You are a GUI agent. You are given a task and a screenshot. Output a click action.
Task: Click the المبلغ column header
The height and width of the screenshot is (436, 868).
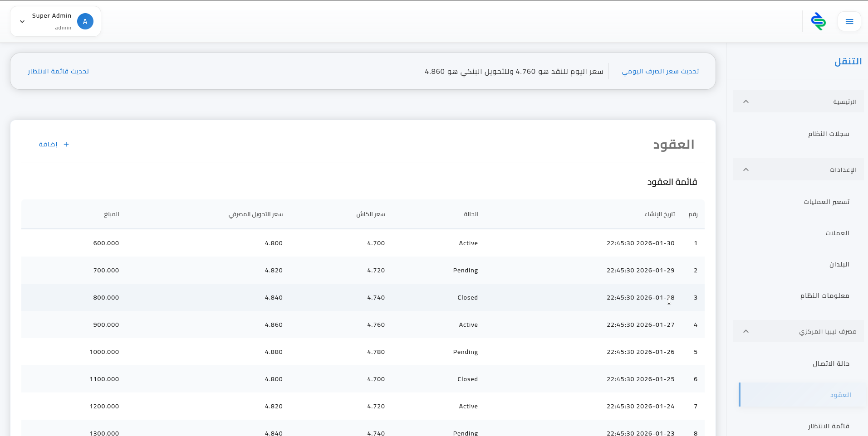(x=112, y=214)
